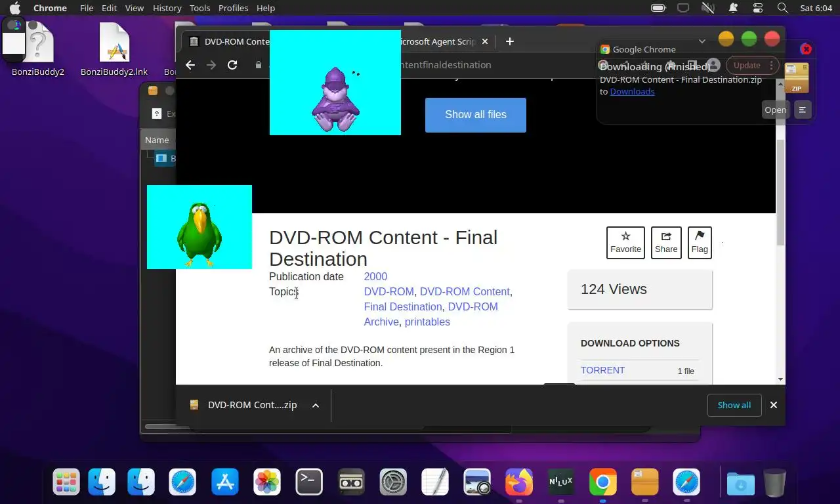The width and height of the screenshot is (840, 504).
Task: Dismiss the download notification with red X
Action: tap(807, 49)
